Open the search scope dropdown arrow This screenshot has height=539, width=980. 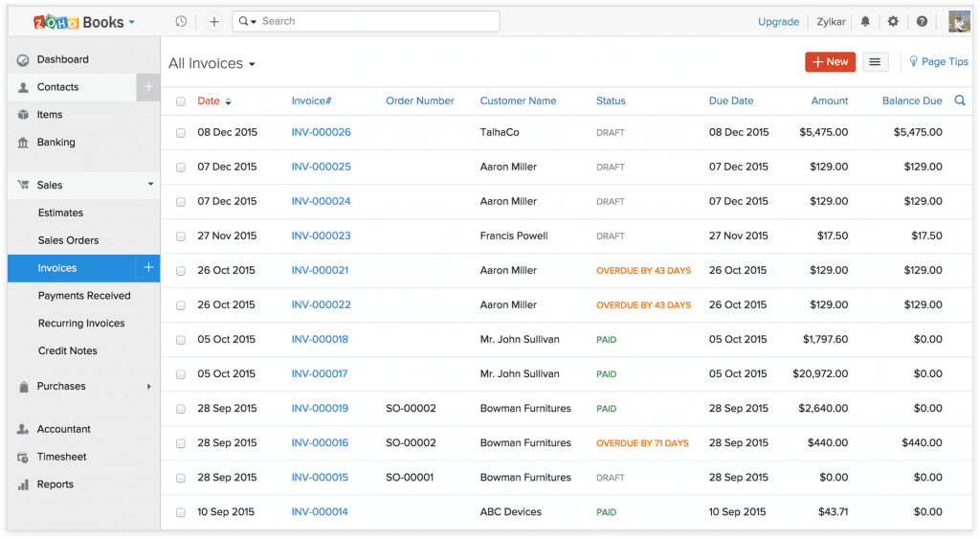(254, 22)
